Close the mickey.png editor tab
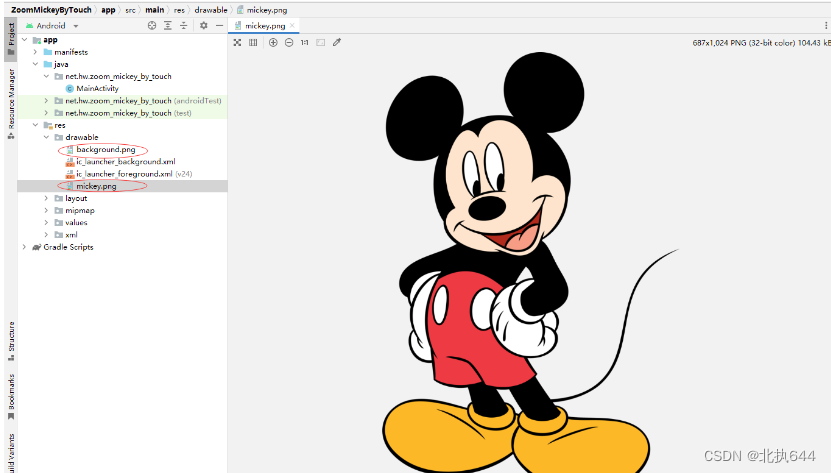This screenshot has height=473, width=831. pos(292,25)
